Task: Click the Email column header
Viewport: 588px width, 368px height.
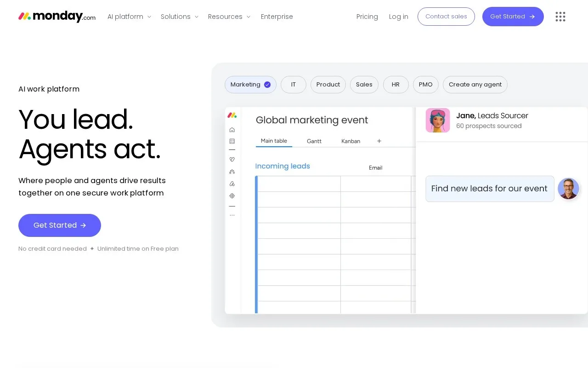Action: (x=376, y=168)
